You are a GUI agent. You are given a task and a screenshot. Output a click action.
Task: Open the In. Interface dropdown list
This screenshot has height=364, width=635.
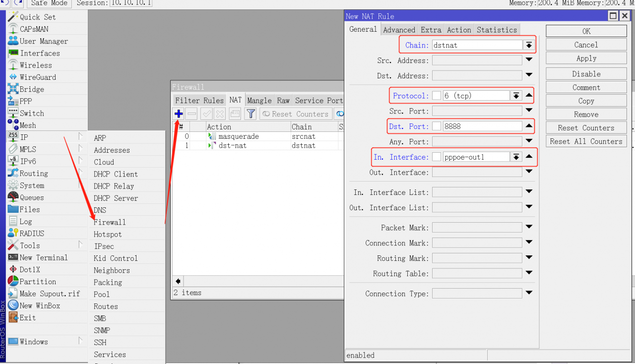click(516, 157)
